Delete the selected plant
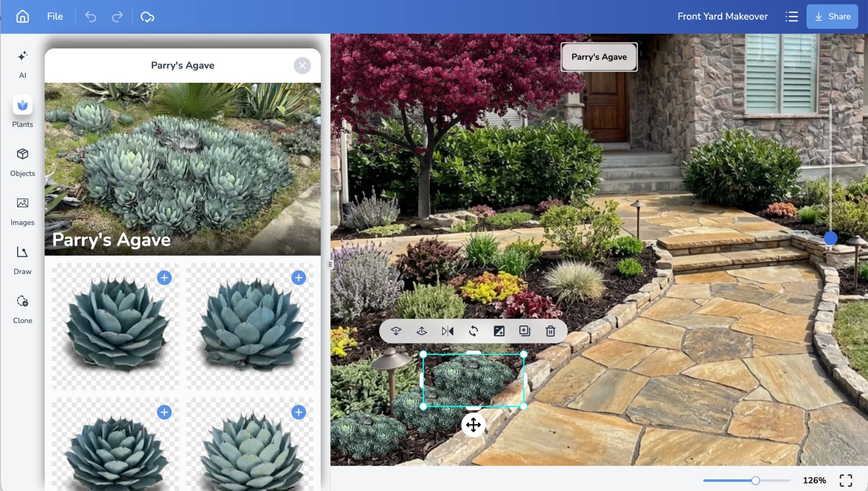 [x=550, y=331]
